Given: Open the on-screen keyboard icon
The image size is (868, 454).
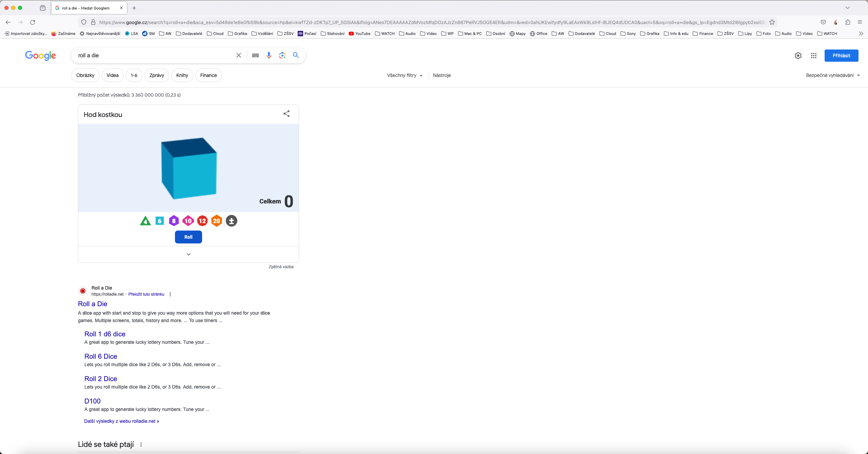Looking at the screenshot, I should coord(256,55).
